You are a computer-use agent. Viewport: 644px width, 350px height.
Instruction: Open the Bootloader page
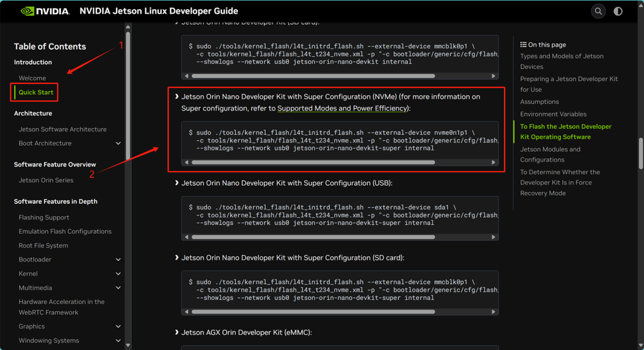[35, 259]
